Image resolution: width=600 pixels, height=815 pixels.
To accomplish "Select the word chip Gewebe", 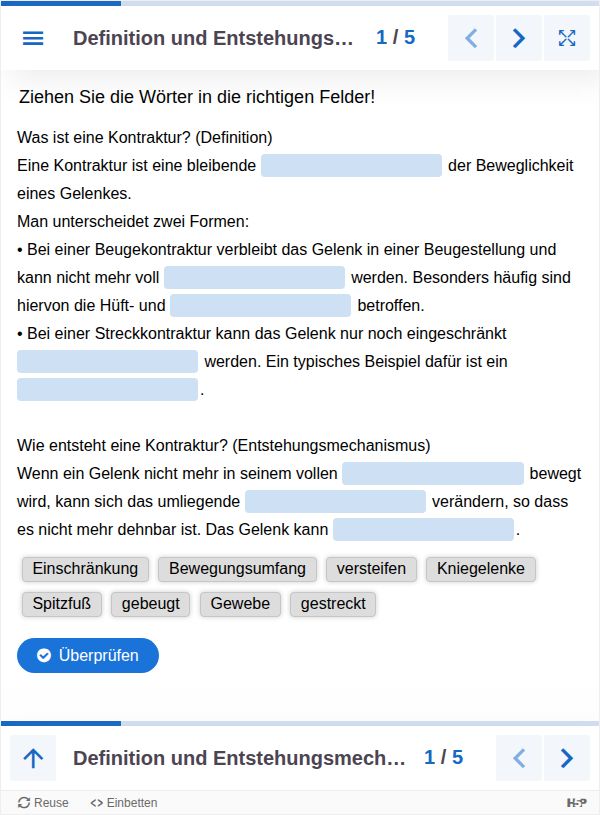I will (240, 604).
